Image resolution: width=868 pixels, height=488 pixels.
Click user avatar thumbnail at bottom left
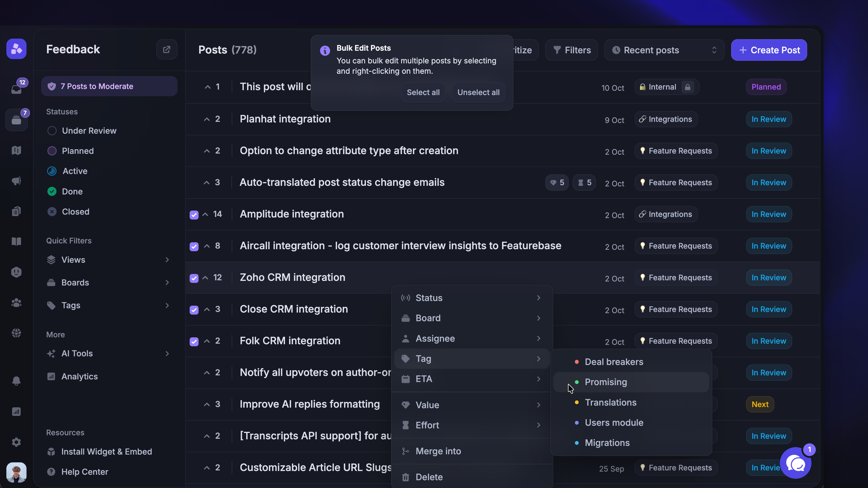pos(16,472)
